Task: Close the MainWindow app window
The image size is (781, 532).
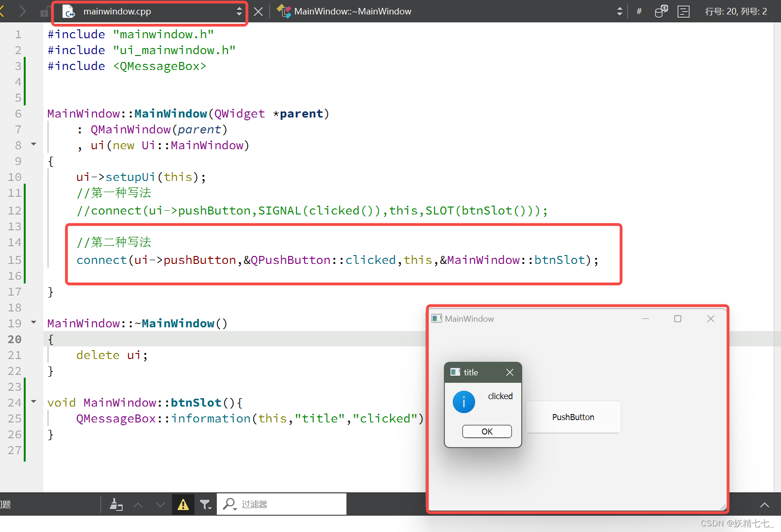Action: pos(711,318)
